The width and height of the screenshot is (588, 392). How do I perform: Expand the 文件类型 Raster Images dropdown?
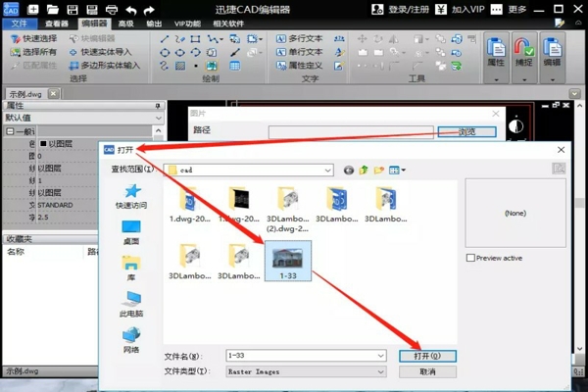(x=380, y=371)
